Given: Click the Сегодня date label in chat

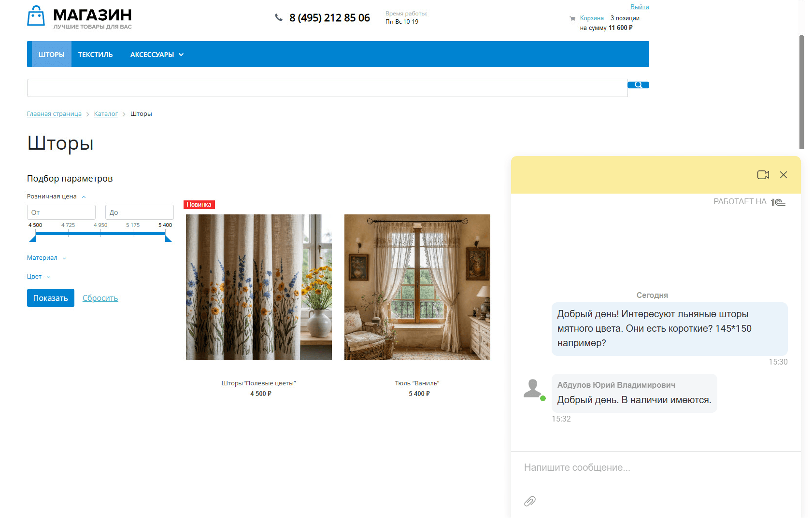Looking at the screenshot, I should pos(652,296).
